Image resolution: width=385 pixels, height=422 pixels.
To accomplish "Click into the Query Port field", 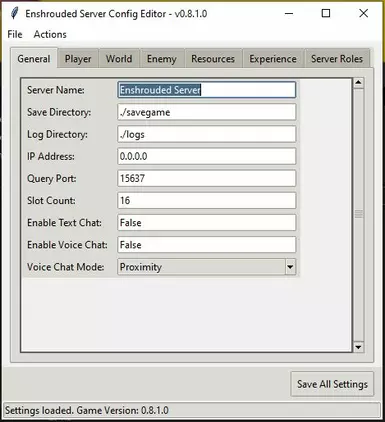I will tap(207, 178).
